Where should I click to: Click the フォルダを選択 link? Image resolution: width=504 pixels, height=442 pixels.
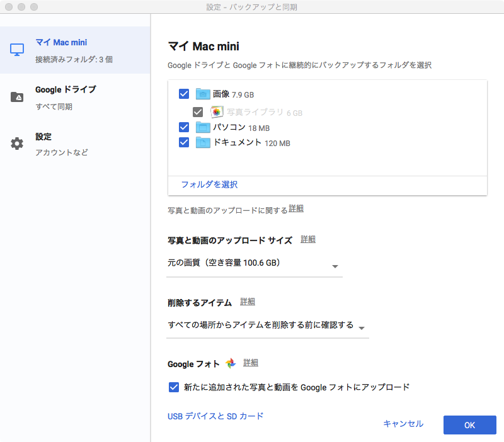click(x=209, y=184)
